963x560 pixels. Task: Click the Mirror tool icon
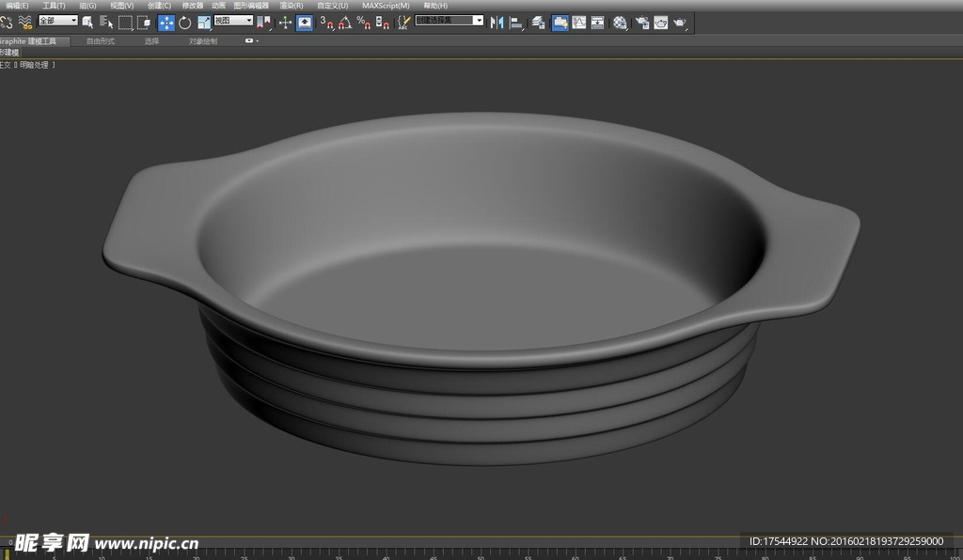click(497, 23)
